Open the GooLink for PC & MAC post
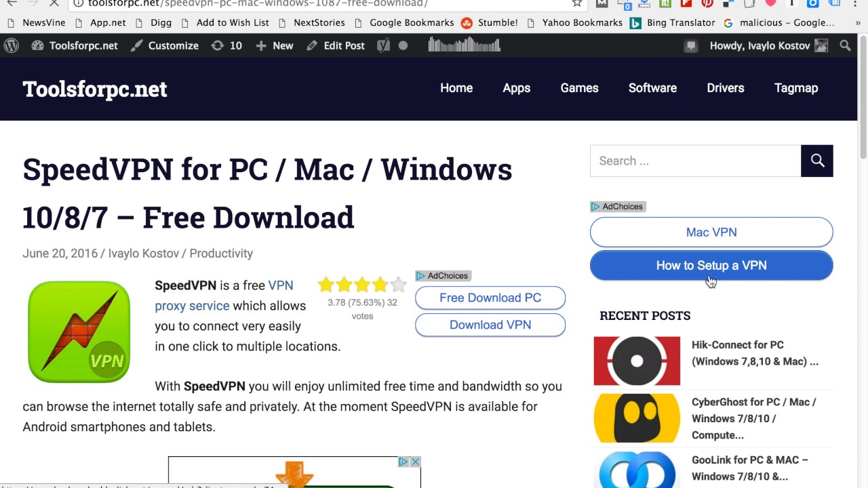The width and height of the screenshot is (868, 488). 749,468
